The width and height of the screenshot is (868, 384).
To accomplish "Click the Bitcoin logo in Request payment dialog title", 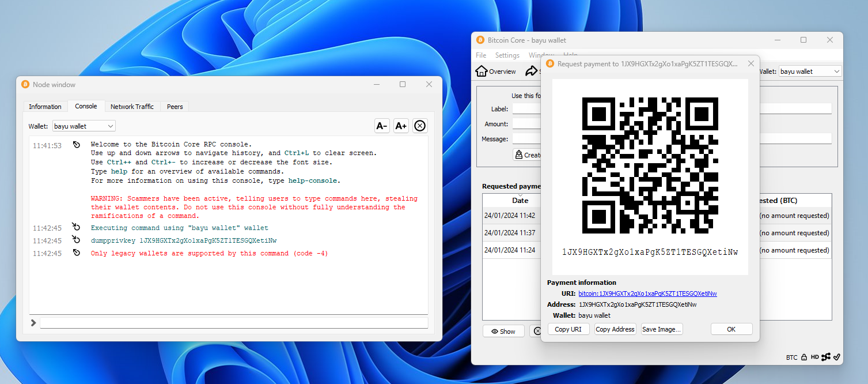I will [550, 63].
